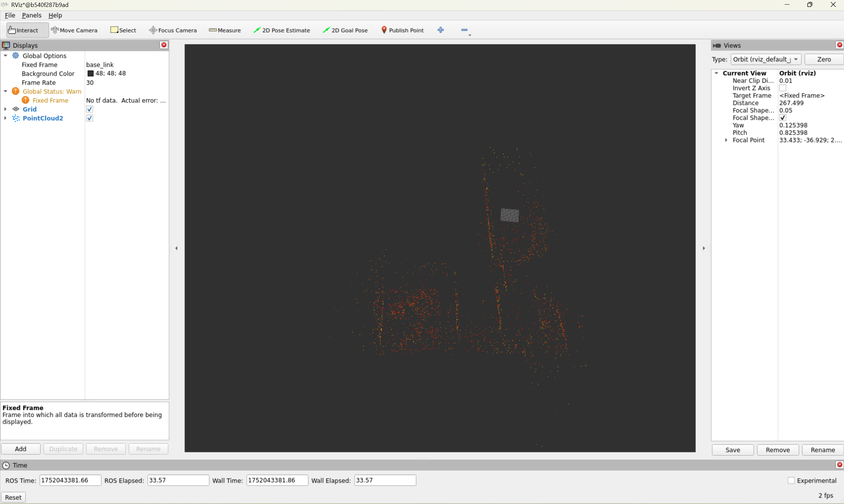
Task: Click the Background Color swatch
Action: coord(90,73)
